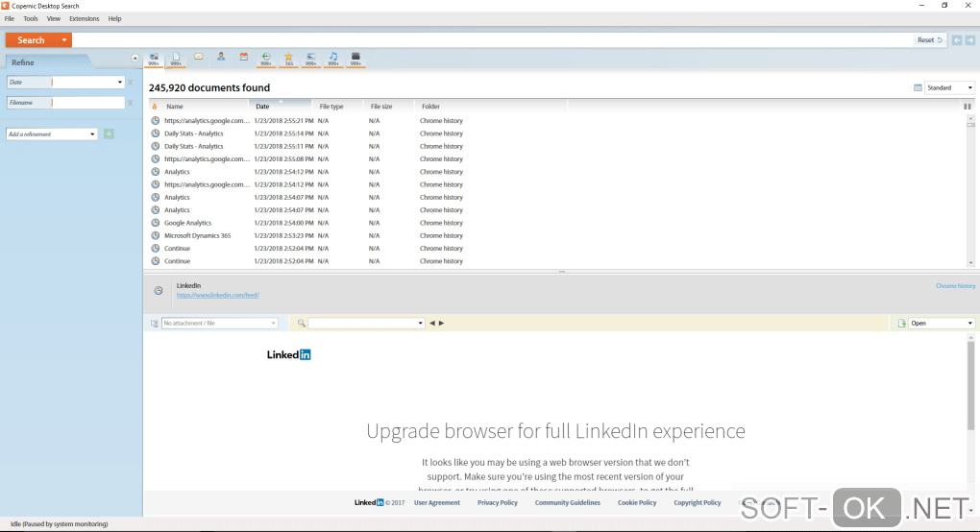Click the Chrome history link in preview
The height and width of the screenshot is (532, 980).
[956, 286]
